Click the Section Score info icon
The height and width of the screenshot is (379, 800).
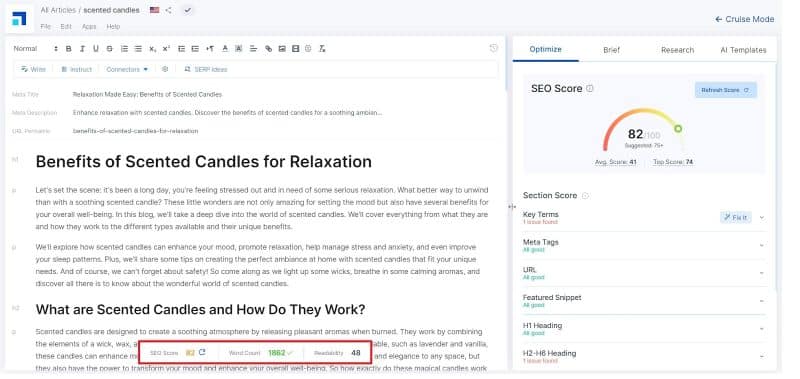pyautogui.click(x=585, y=195)
